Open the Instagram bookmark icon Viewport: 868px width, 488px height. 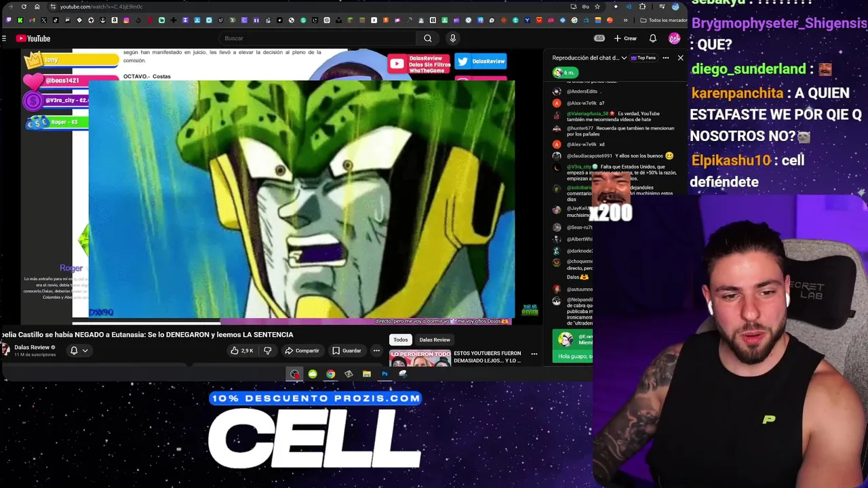click(x=126, y=20)
